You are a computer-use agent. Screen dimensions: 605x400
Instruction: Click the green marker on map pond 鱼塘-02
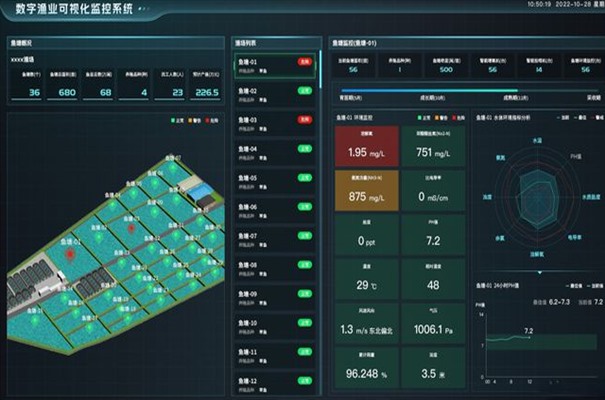pyautogui.click(x=99, y=237)
